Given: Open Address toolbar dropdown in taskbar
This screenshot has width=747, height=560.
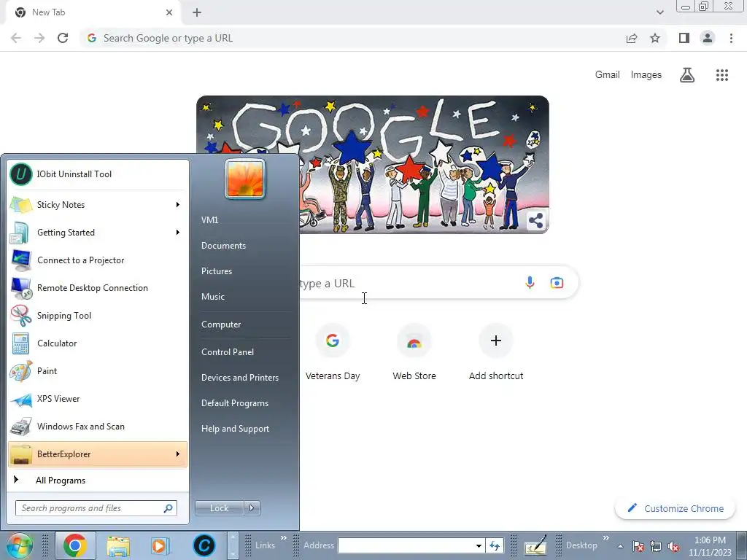Looking at the screenshot, I should point(479,545).
